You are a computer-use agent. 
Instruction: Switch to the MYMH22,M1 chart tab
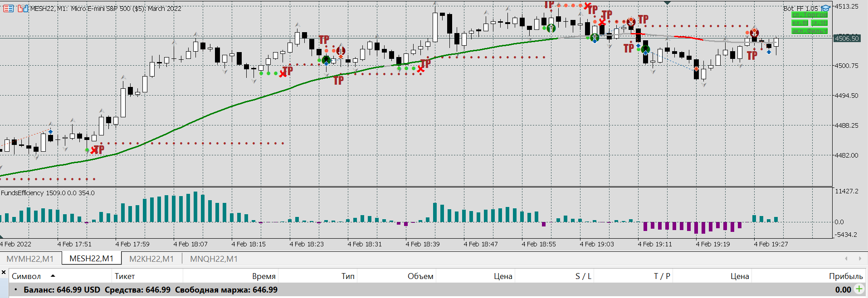[x=30, y=259]
